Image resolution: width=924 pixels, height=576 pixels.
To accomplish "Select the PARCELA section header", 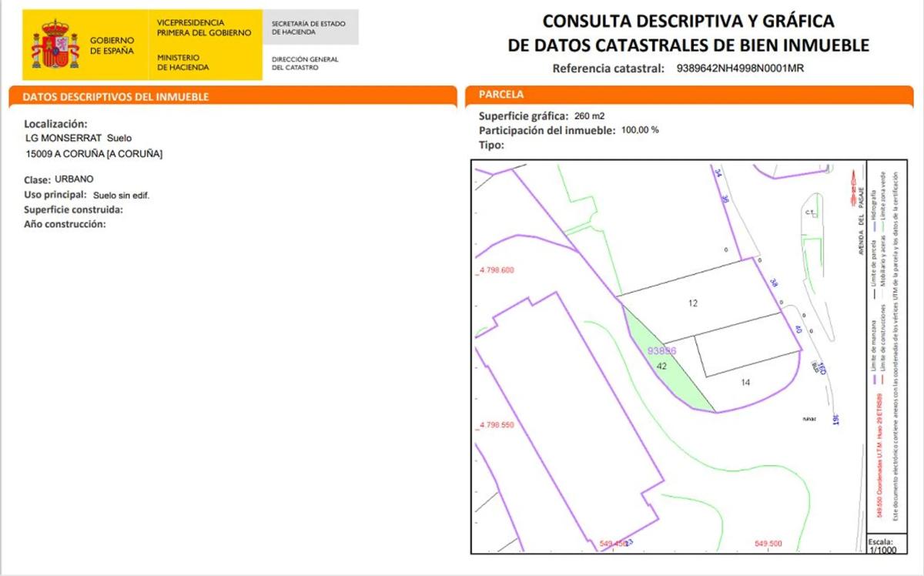I will (501, 95).
